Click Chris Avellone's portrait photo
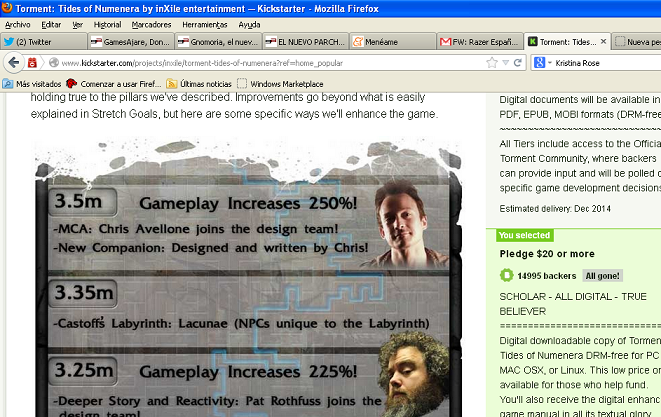Screen dimensions: 661x417 [x=405, y=224]
